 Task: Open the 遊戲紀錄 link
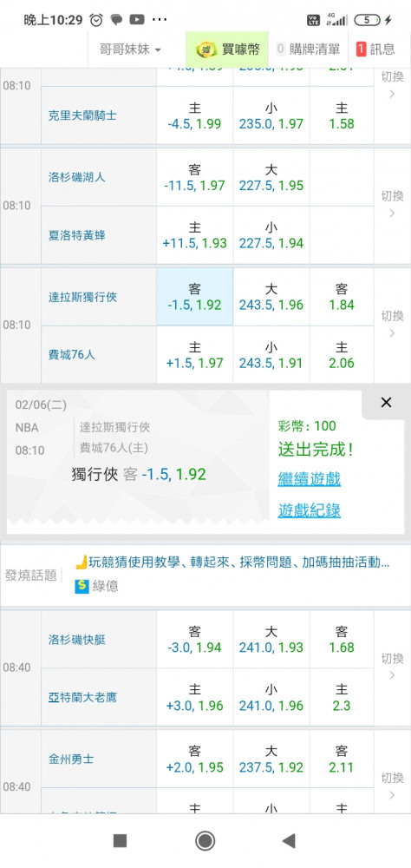[x=310, y=510]
